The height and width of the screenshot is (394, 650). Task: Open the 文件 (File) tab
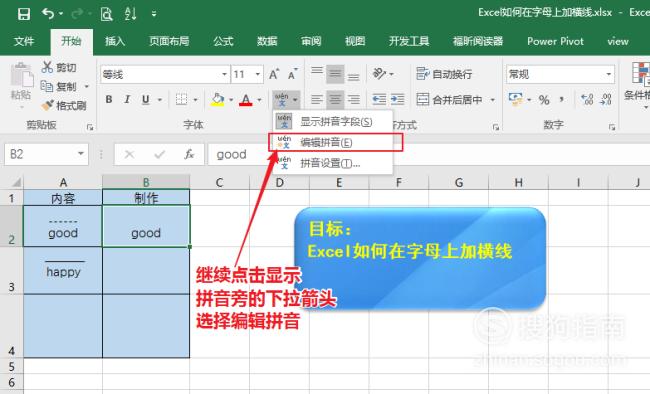point(24,41)
